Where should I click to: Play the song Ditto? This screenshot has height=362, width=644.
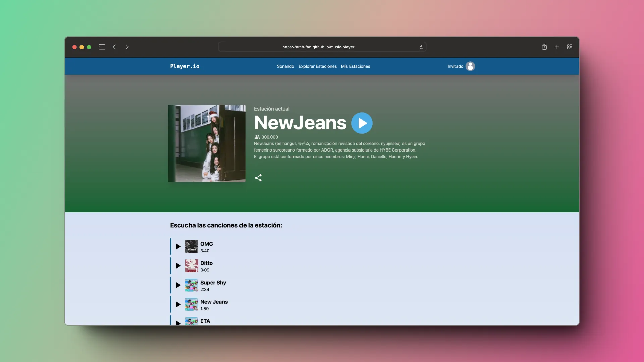[x=178, y=266]
